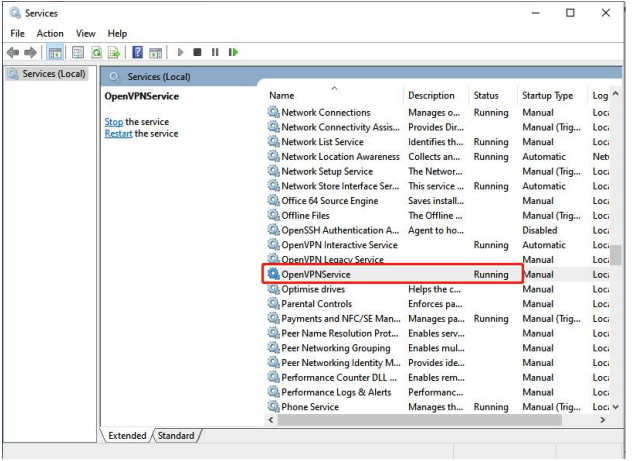Select the Peer Name Resolution Prot... service name
The height and width of the screenshot is (461, 633).
(x=340, y=333)
